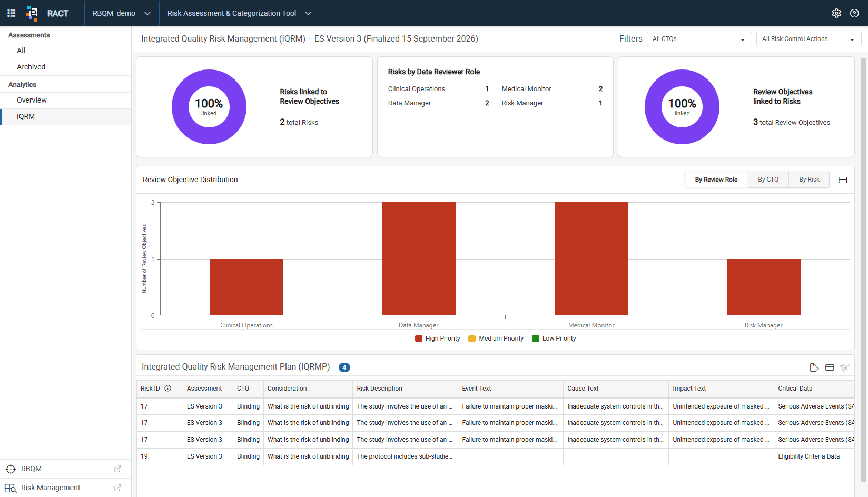Click '2 total Risks' text

pos(299,122)
